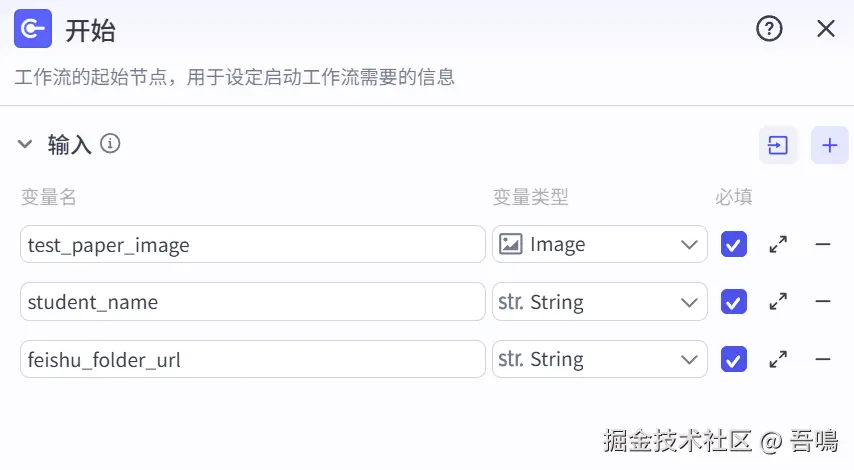
Task: Edit the test_paper_image name field
Action: pos(252,244)
